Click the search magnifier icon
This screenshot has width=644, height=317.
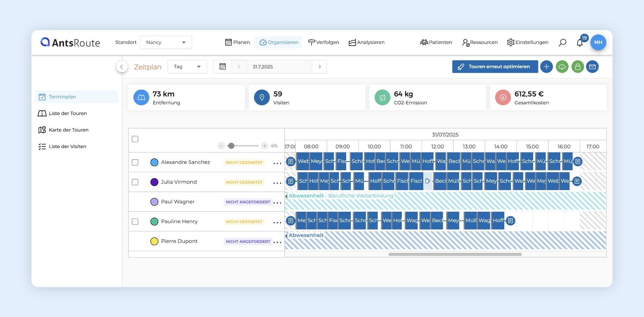click(x=562, y=42)
